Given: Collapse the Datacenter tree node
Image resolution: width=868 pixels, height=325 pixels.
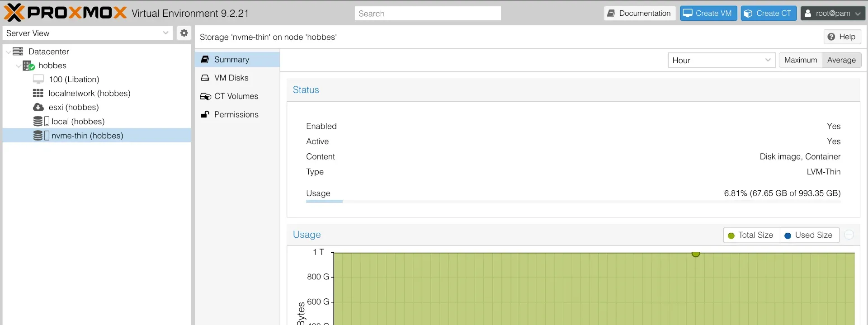Looking at the screenshot, I should (8, 52).
